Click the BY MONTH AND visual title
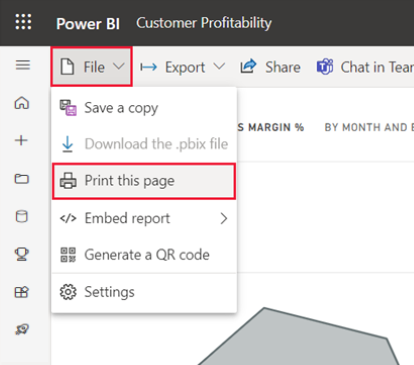The height and width of the screenshot is (365, 414). pos(369,127)
